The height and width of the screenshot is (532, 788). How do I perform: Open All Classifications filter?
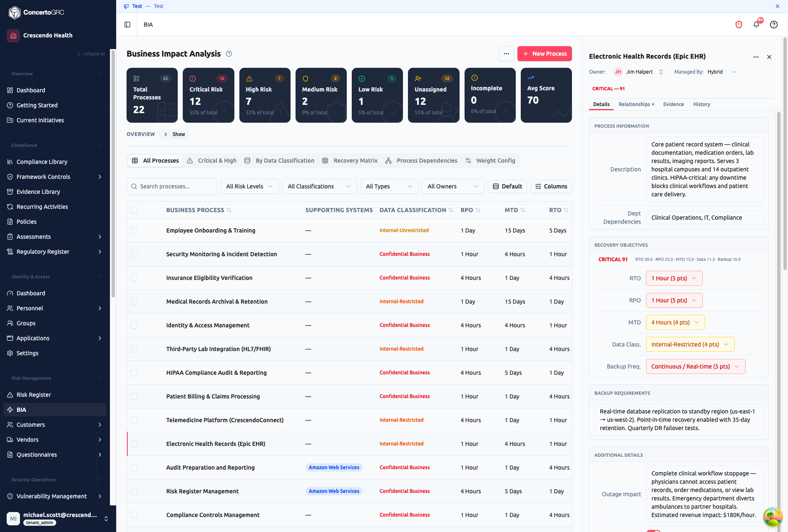[x=319, y=186]
